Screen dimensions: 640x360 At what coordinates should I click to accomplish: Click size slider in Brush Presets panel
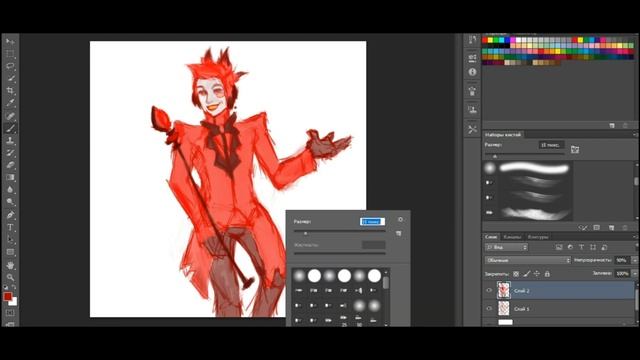point(524,156)
